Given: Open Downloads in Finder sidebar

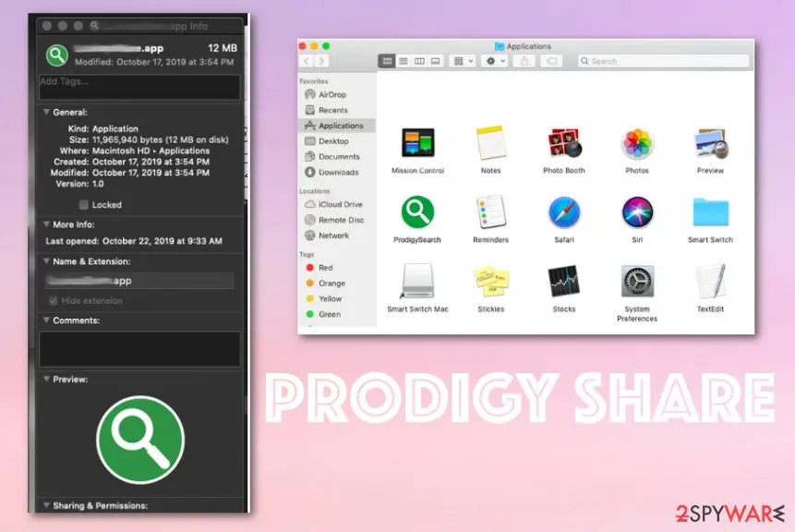Looking at the screenshot, I should tap(337, 173).
